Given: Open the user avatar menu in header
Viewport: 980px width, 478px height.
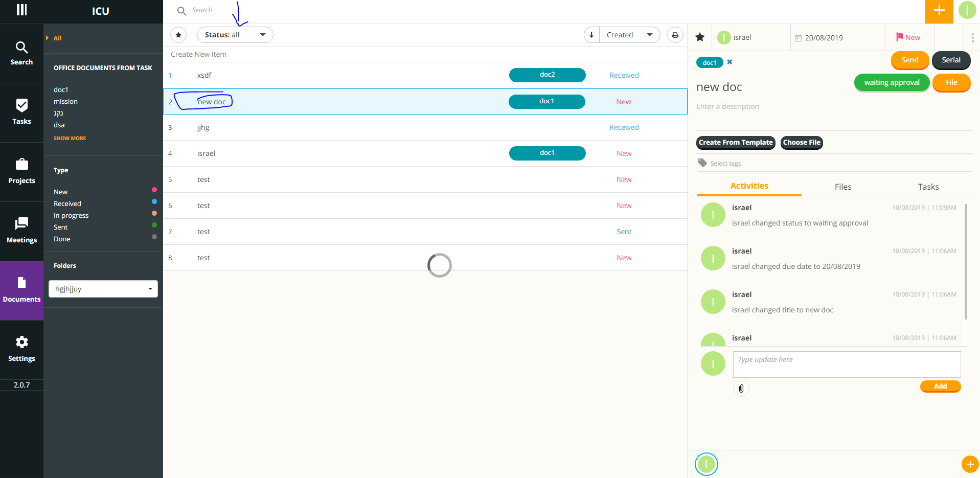Looking at the screenshot, I should click(967, 10).
